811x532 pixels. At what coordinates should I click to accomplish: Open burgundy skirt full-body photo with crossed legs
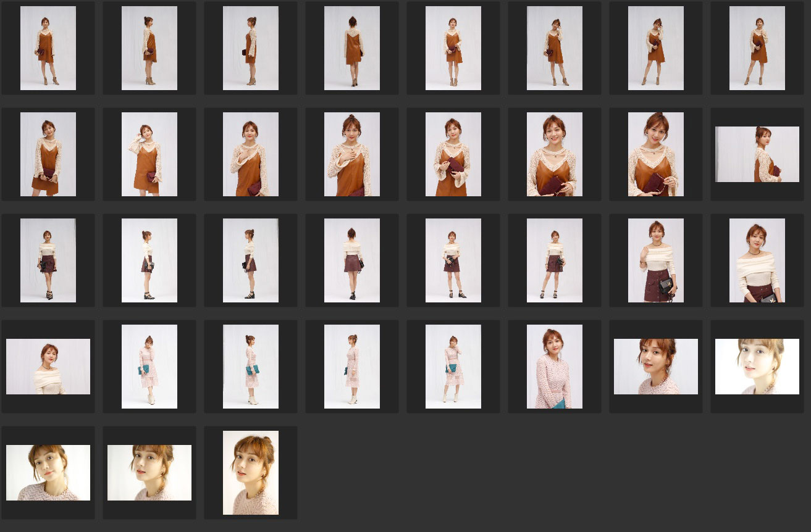pos(48,260)
